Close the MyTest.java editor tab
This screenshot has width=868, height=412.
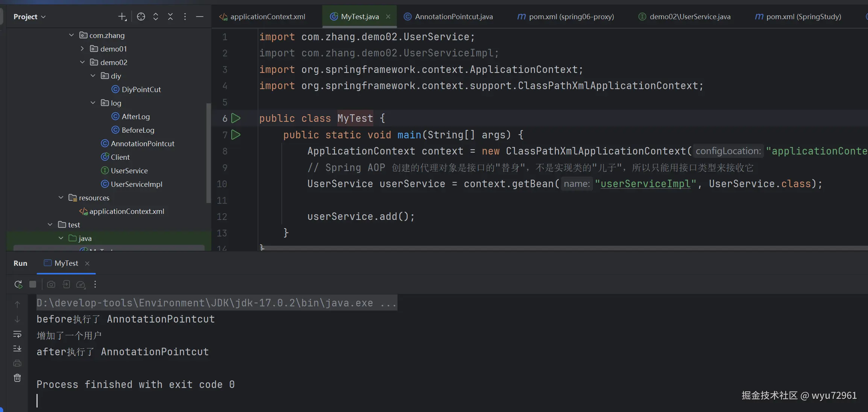tap(388, 17)
